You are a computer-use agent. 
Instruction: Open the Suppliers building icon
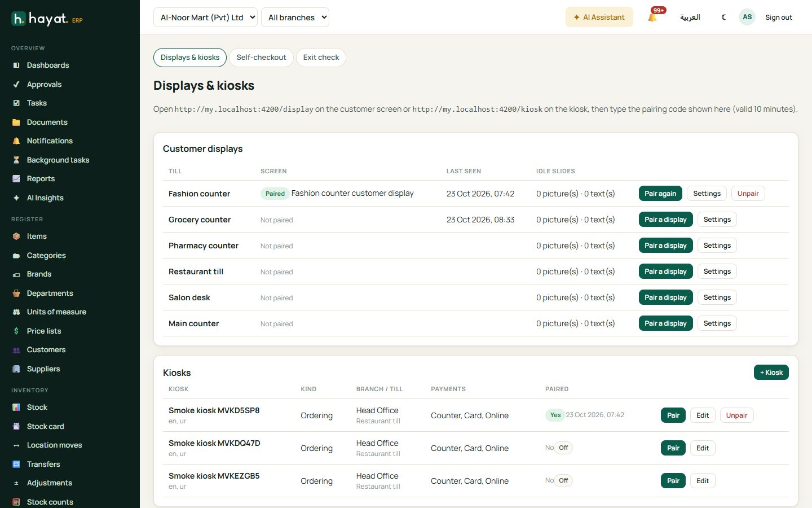pos(16,369)
